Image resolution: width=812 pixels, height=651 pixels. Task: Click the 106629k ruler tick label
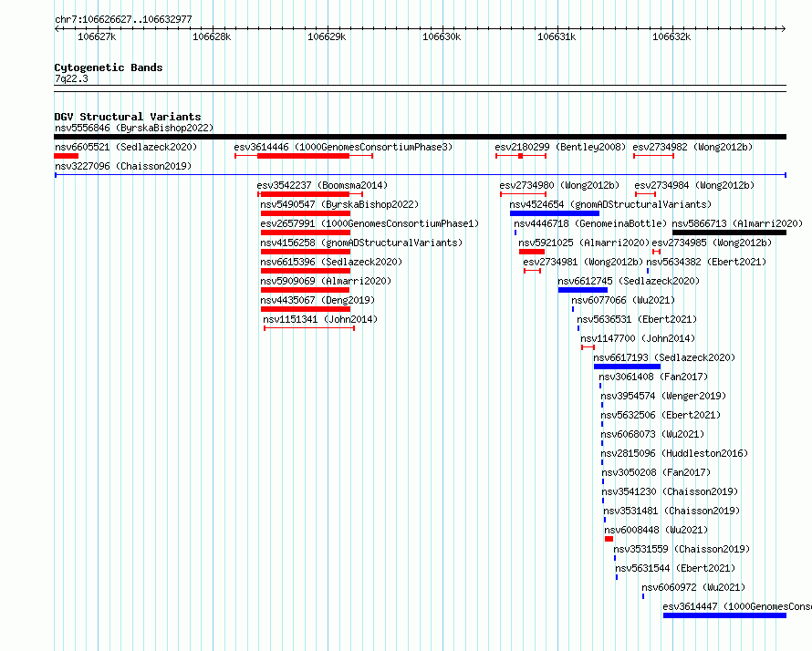pyautogui.click(x=327, y=36)
